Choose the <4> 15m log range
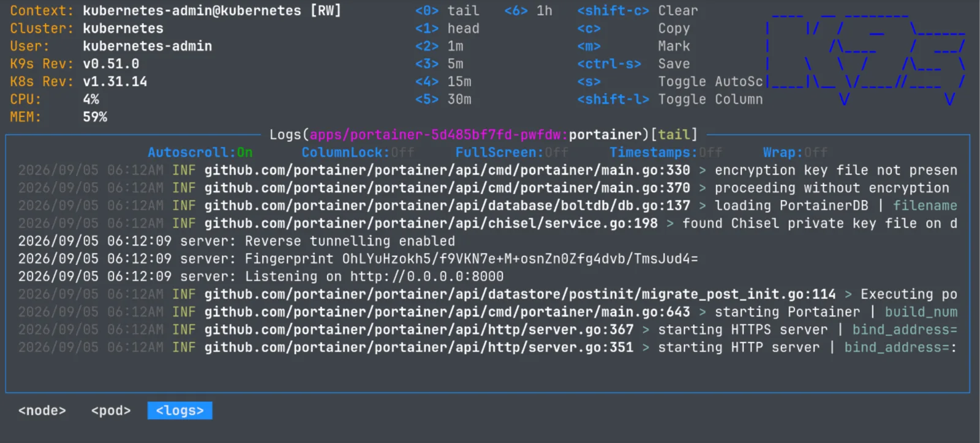This screenshot has height=443, width=980. [443, 82]
